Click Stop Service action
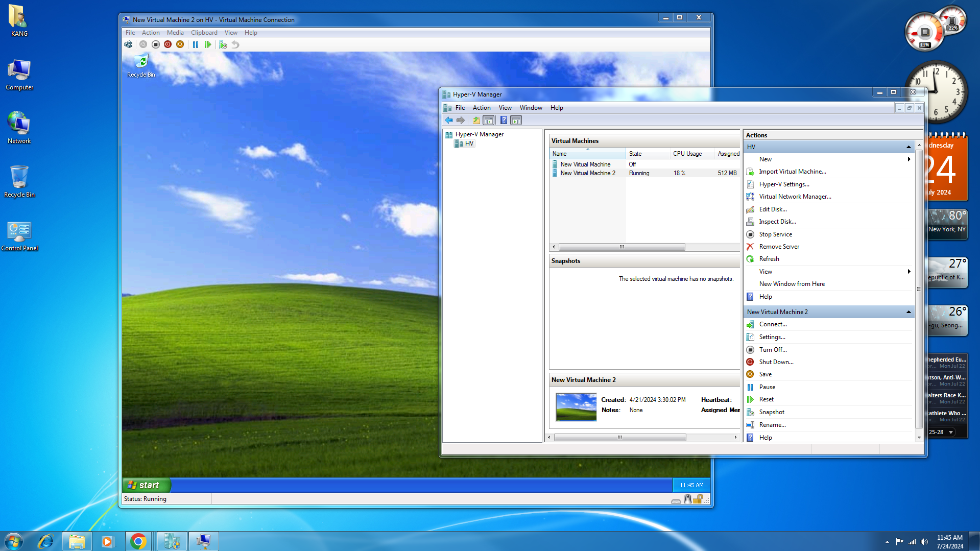Image resolution: width=980 pixels, height=551 pixels. click(x=775, y=234)
